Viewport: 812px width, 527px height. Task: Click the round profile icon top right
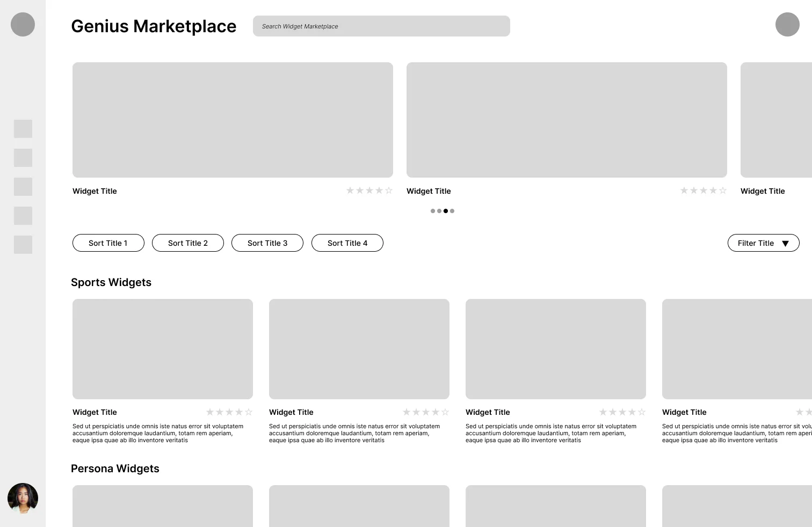click(787, 25)
